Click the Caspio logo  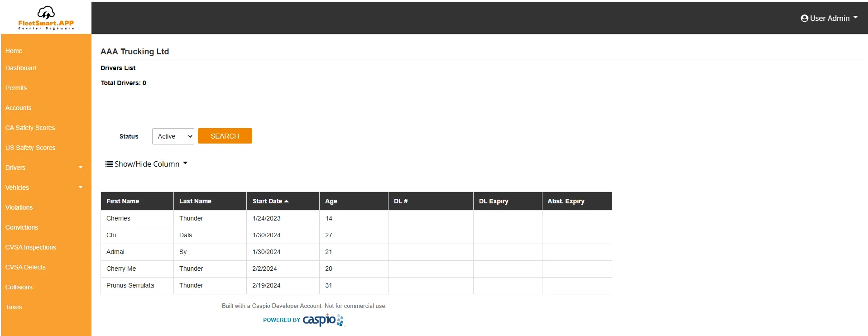click(323, 320)
